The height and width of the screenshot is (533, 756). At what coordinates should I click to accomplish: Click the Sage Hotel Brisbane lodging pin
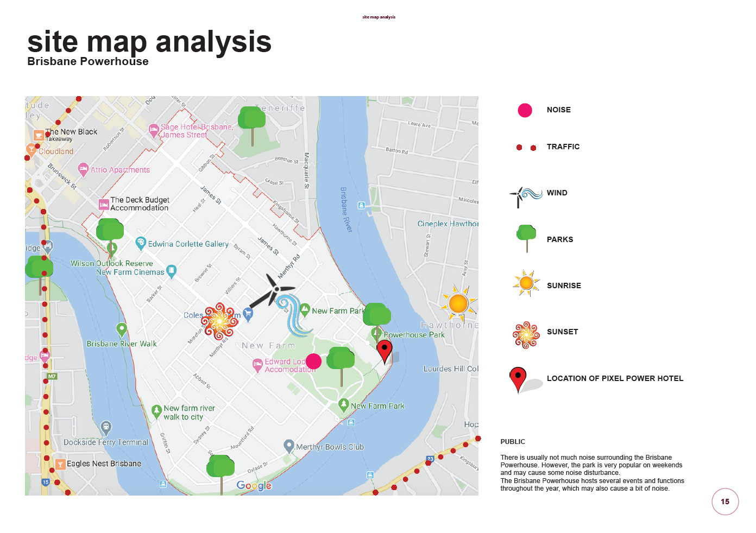pyautogui.click(x=154, y=130)
